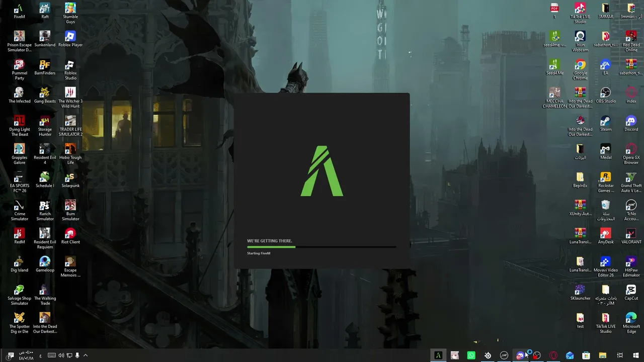Select the Medal desktop icon
This screenshot has height=362, width=644.
pyautogui.click(x=605, y=152)
